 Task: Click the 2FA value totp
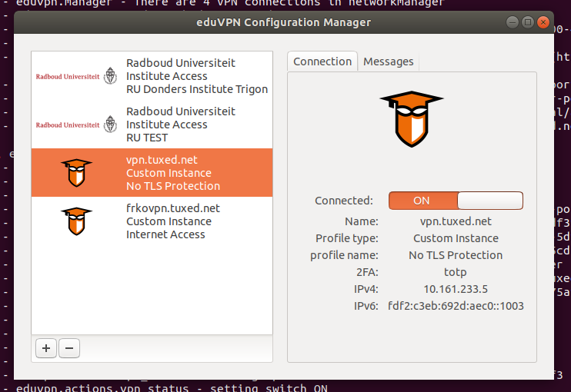click(x=456, y=272)
